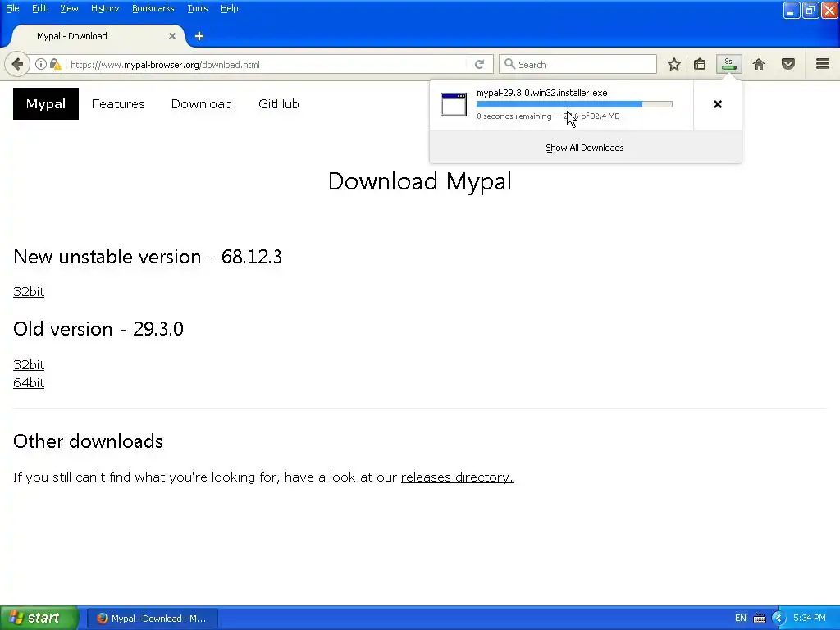Go to home page via house icon
Image resolution: width=840 pixels, height=630 pixels.
[759, 64]
